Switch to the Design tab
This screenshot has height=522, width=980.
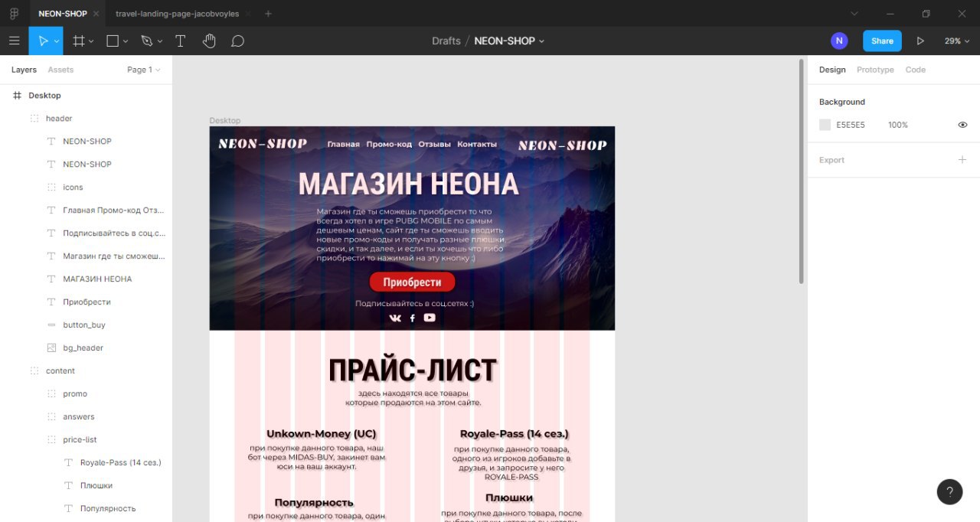pos(832,70)
